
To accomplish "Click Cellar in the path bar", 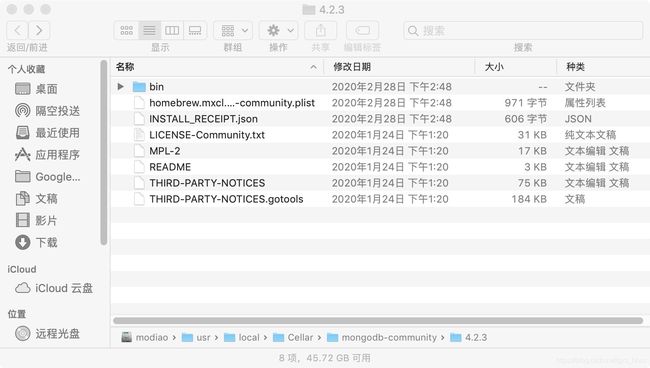I will (x=293, y=337).
